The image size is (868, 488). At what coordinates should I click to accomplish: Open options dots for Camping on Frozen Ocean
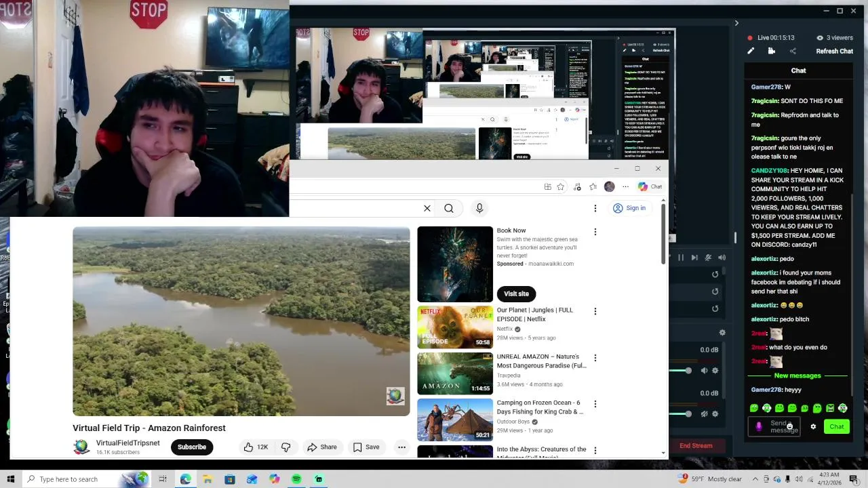595,403
